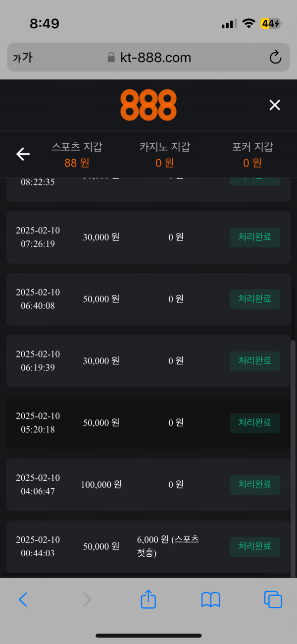Close the panel with the X icon

click(274, 105)
